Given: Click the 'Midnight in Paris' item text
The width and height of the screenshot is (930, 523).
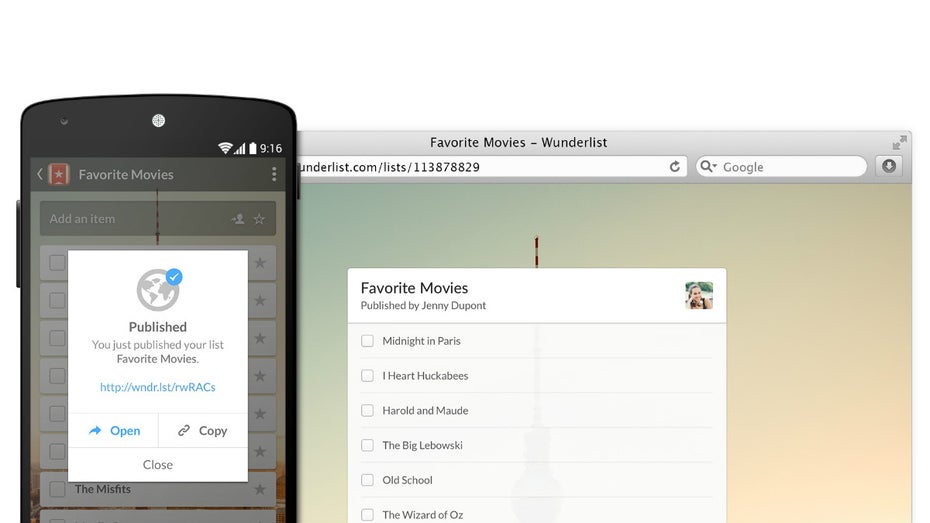Looking at the screenshot, I should pyautogui.click(x=421, y=341).
